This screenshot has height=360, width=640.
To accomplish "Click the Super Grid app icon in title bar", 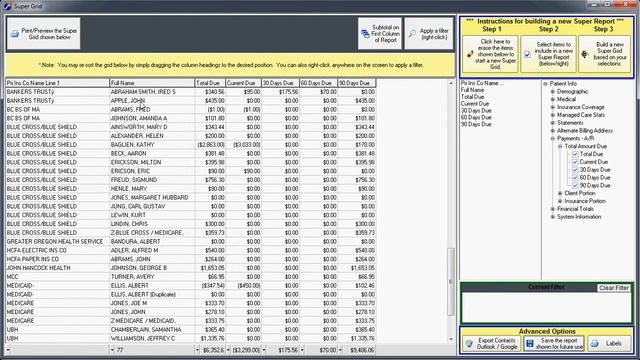I will [x=7, y=6].
